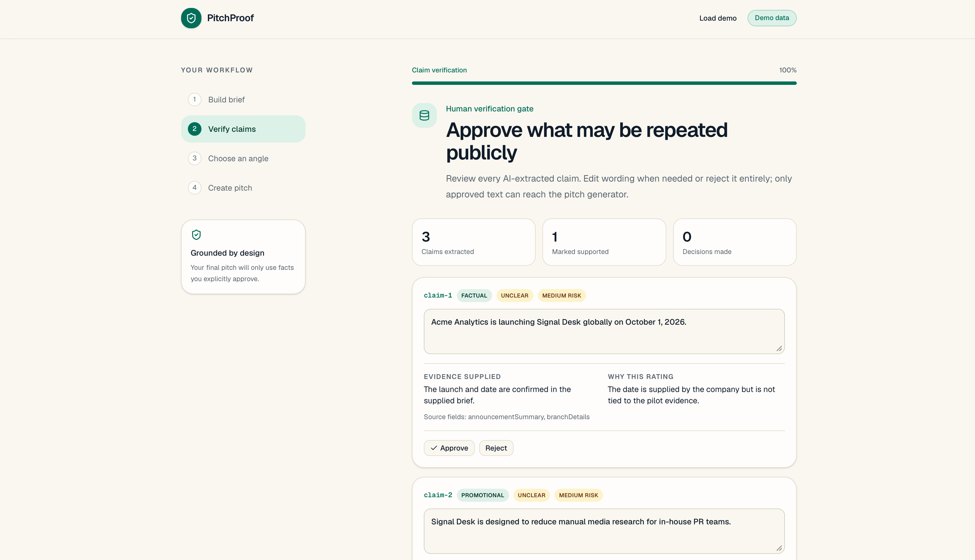This screenshot has height=560, width=975.
Task: Click step number 3 circle for Choose an angle
Action: pos(194,158)
